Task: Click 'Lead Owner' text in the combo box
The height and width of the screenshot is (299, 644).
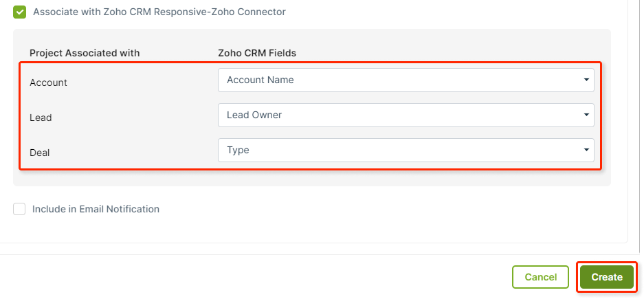Action: 254,115
